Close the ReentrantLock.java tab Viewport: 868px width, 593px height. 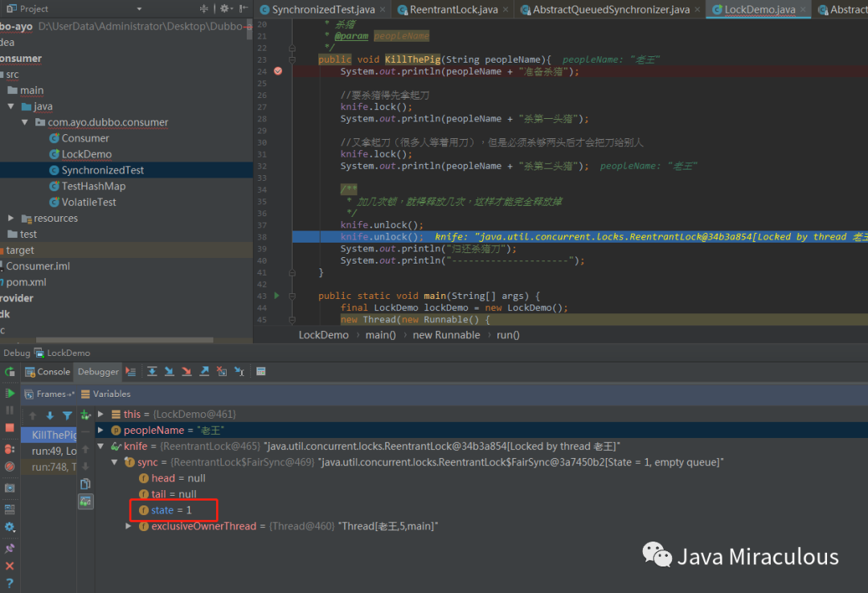pyautogui.click(x=506, y=10)
